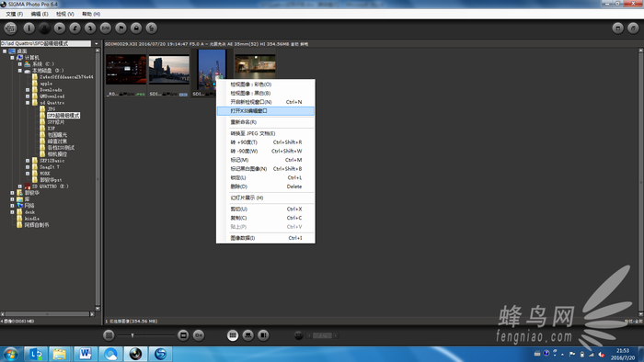
Task: Click the first toolbar icon (convert/save images)
Action: pos(10,28)
